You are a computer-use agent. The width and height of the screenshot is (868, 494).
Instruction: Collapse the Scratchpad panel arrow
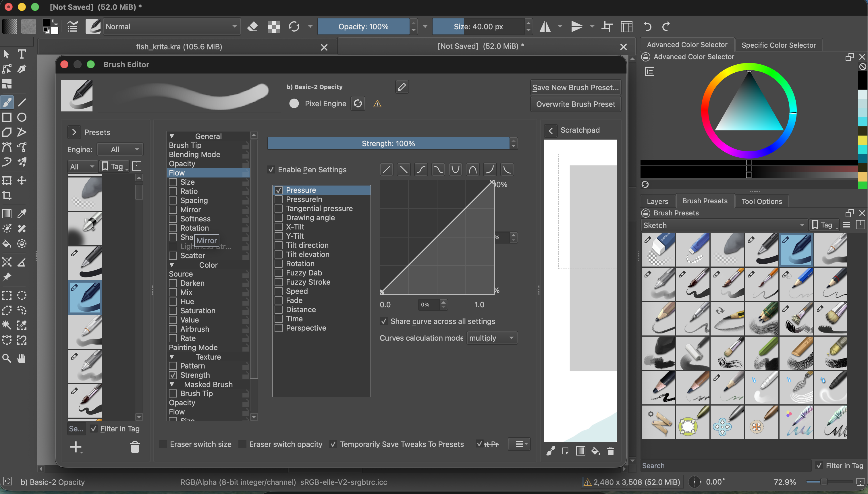[x=551, y=130]
